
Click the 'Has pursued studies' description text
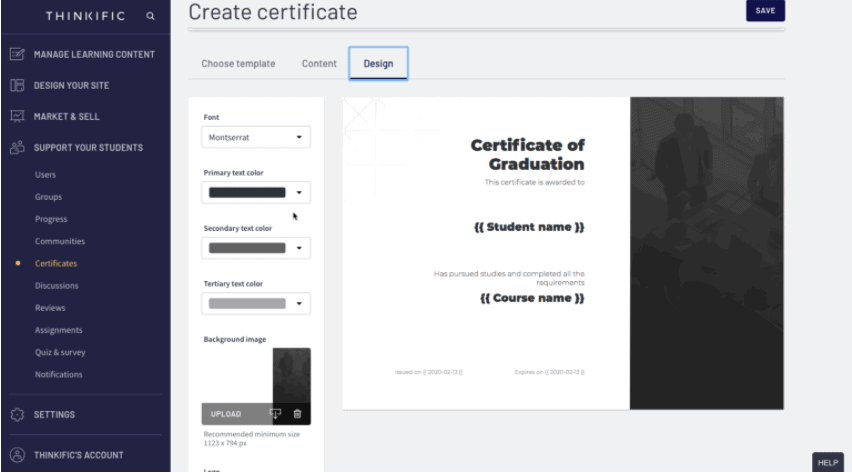point(509,278)
